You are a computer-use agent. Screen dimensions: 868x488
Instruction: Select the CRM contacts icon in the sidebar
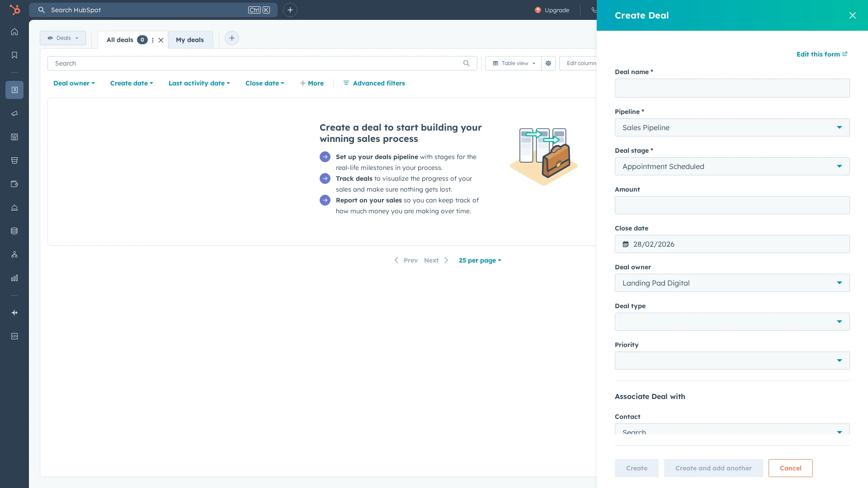pos(14,90)
